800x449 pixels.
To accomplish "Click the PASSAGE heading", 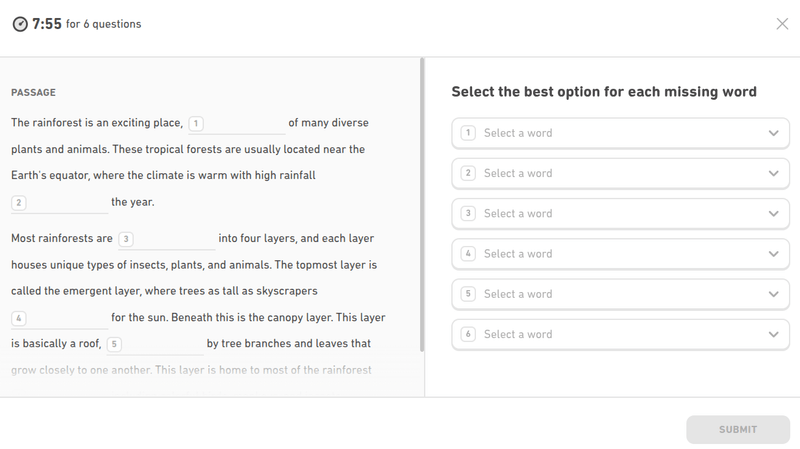I will point(34,92).
